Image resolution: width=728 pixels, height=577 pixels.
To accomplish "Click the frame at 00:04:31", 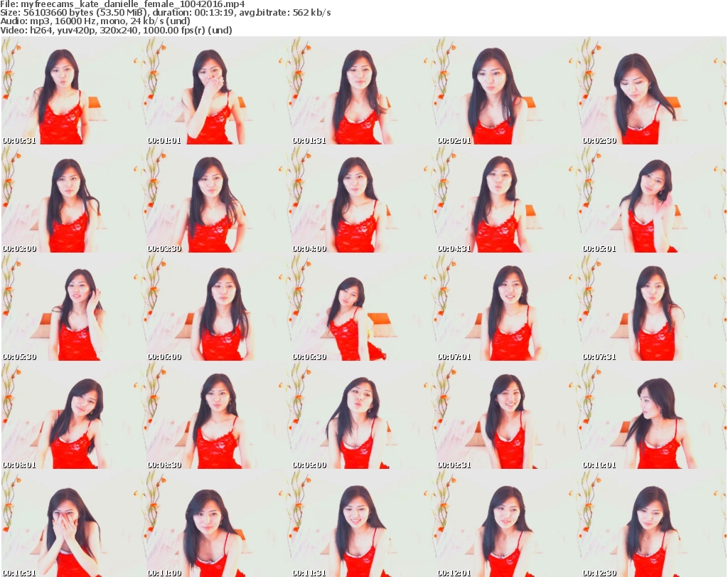I will 508,198.
